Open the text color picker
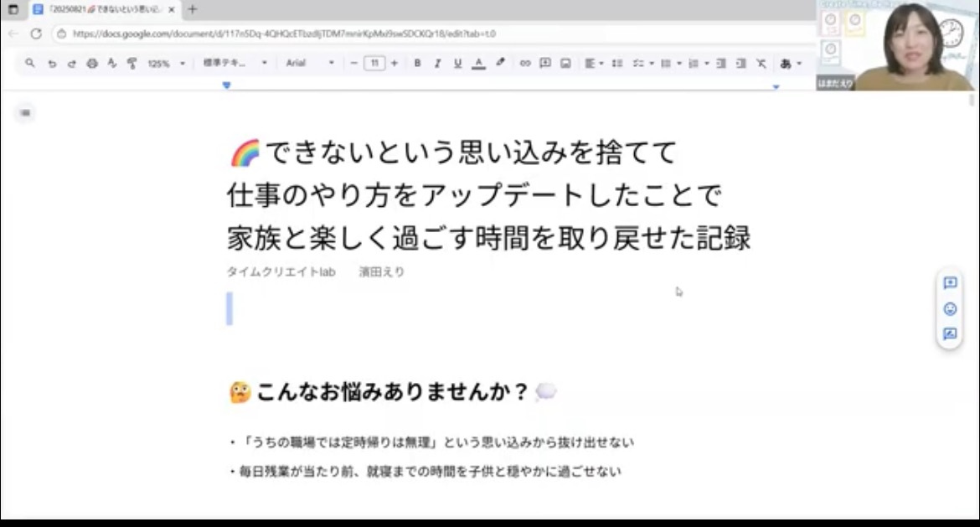Image resolution: width=980 pixels, height=527 pixels. [x=478, y=64]
